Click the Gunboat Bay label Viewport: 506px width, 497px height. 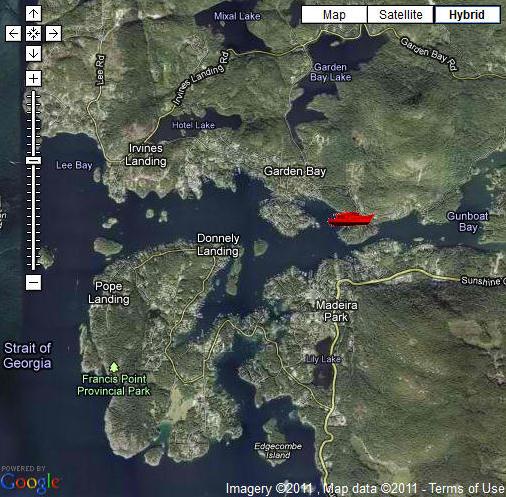tap(468, 222)
